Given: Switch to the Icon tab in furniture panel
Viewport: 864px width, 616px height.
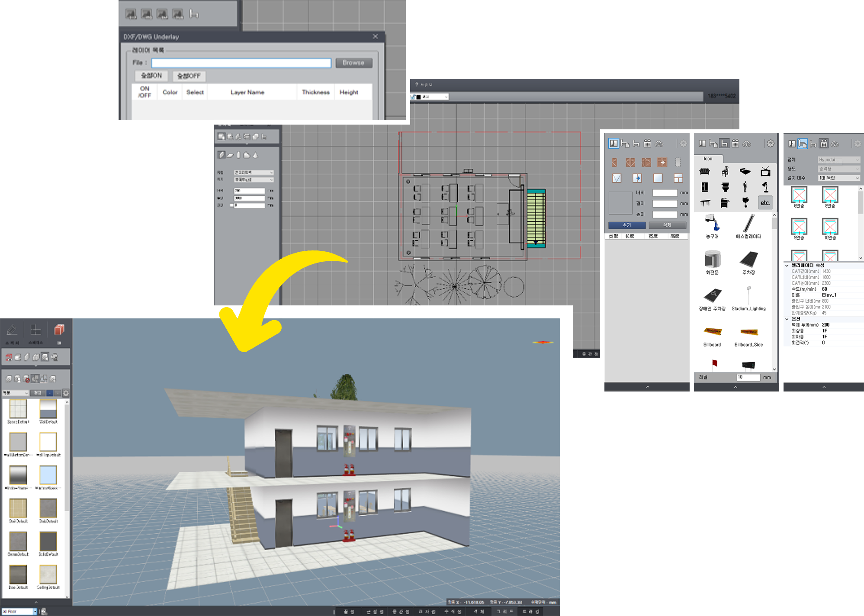Looking at the screenshot, I should coord(708,159).
